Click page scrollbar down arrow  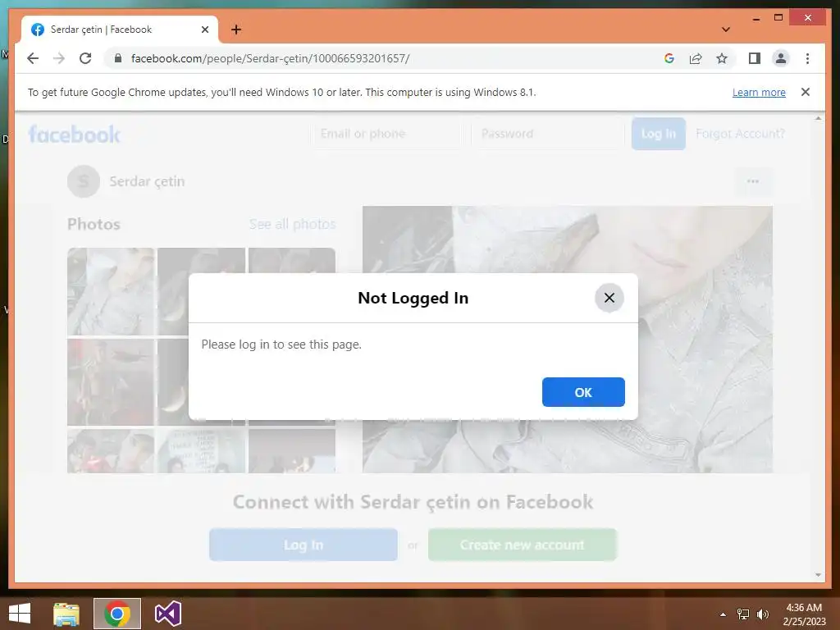[x=818, y=575]
